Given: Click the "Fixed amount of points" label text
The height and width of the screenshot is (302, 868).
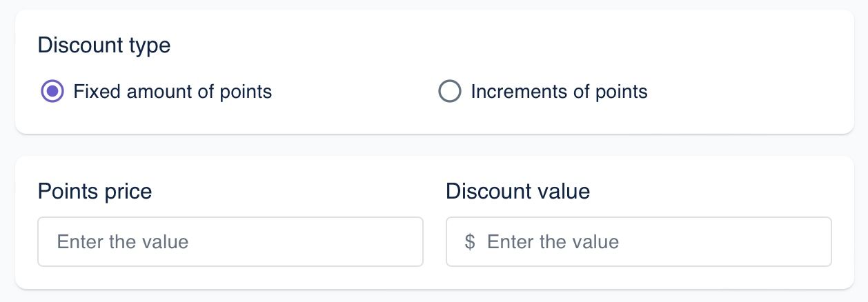Looking at the screenshot, I should (172, 92).
